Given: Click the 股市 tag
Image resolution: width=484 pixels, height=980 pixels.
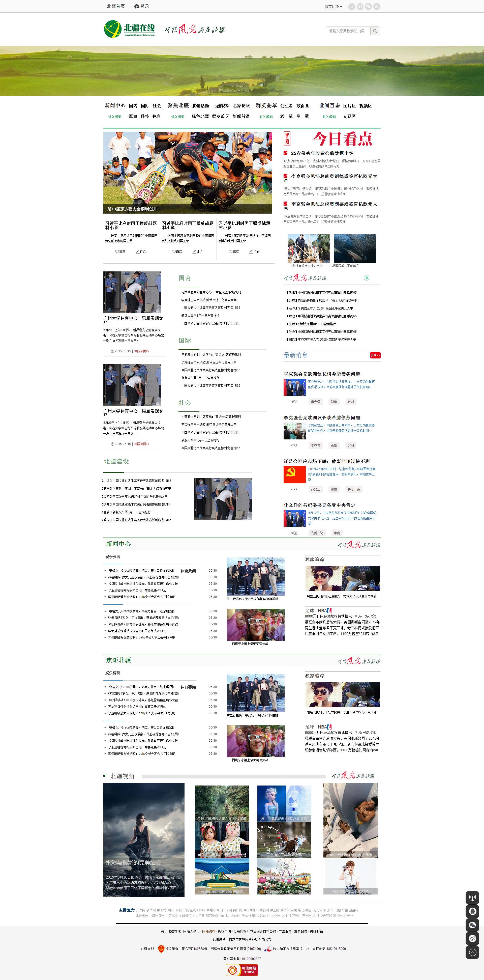Looking at the screenshot, I should coord(334,489).
